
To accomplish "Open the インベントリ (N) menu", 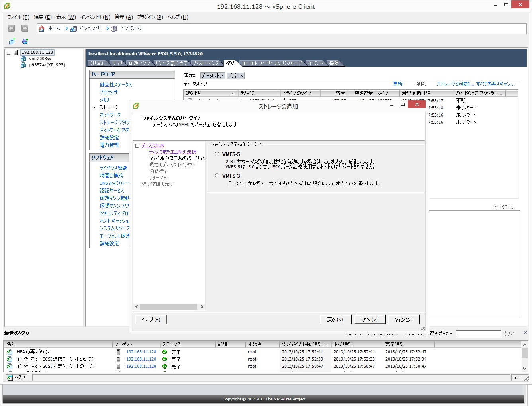I will (95, 17).
